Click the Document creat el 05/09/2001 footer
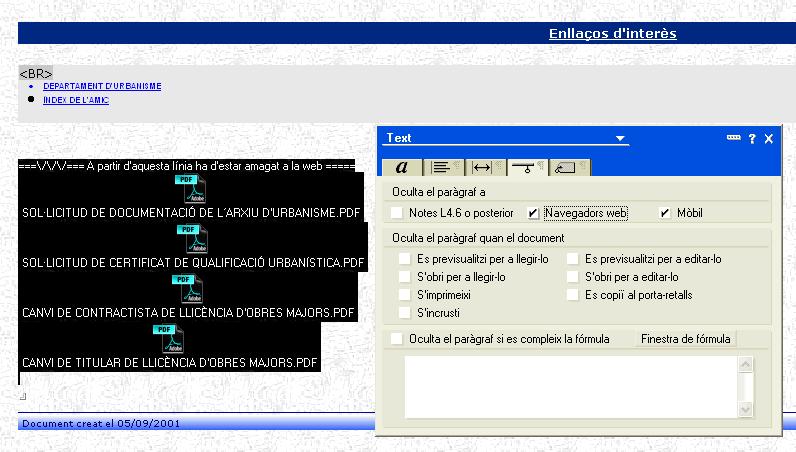The height and width of the screenshot is (452, 796). tap(101, 424)
